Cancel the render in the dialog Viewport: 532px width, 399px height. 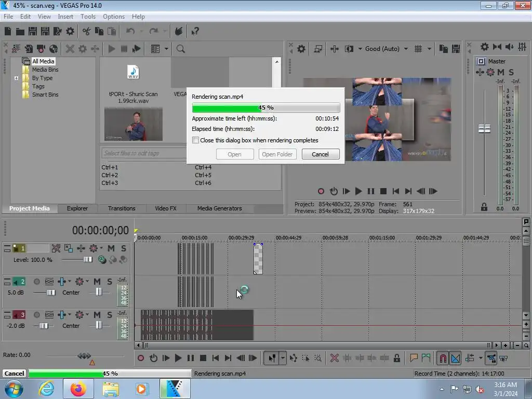pyautogui.click(x=320, y=154)
